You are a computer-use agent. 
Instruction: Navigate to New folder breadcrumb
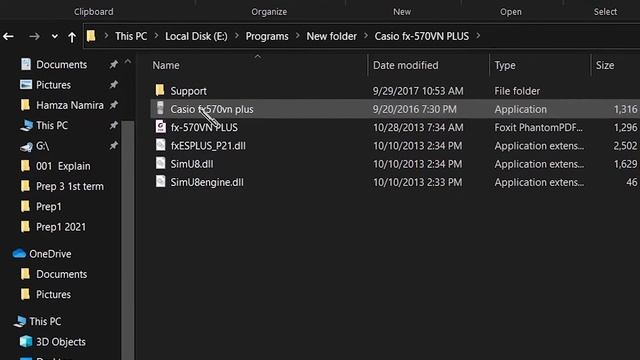331,36
